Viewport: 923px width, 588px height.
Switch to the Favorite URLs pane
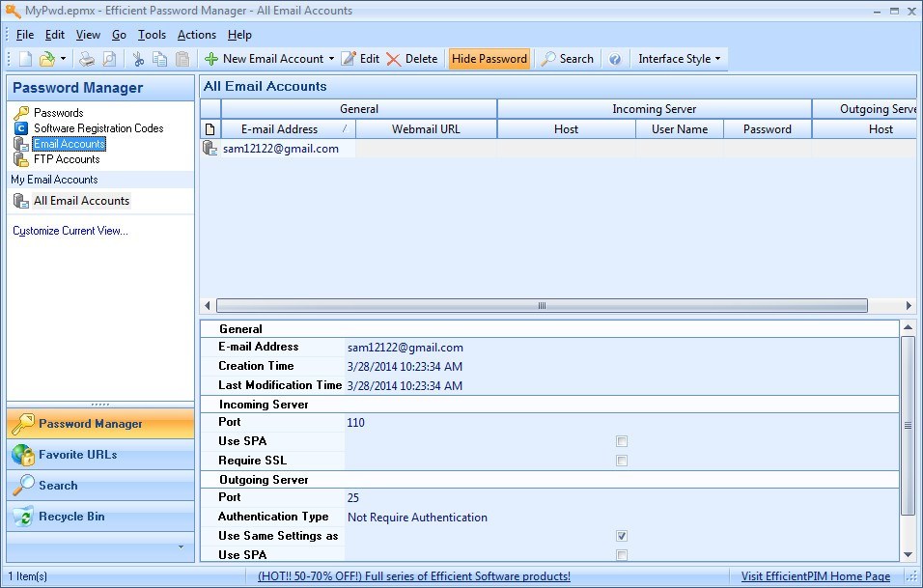(100, 455)
